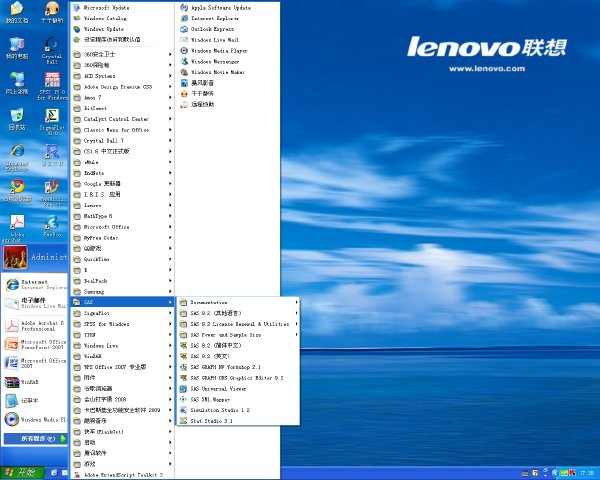Expand SAS Power and Sample Size folder
This screenshot has height=480, width=600.
238,335
